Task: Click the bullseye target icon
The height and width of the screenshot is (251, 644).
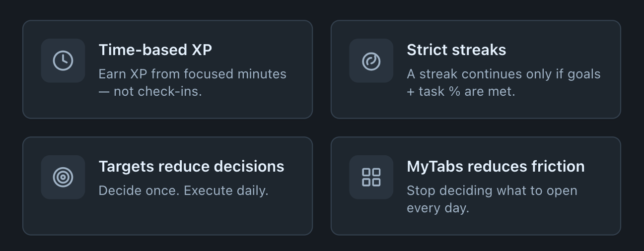Action: [63, 177]
